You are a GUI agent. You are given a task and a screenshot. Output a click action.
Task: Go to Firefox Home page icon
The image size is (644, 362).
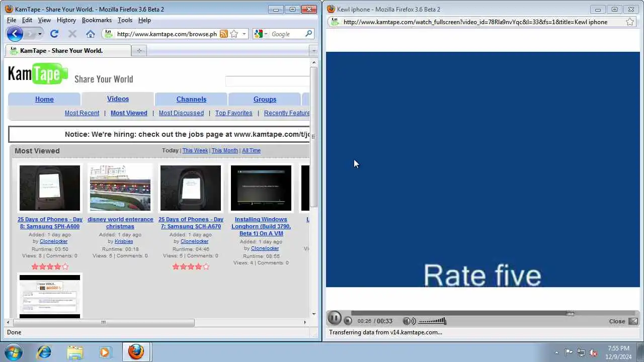click(91, 34)
